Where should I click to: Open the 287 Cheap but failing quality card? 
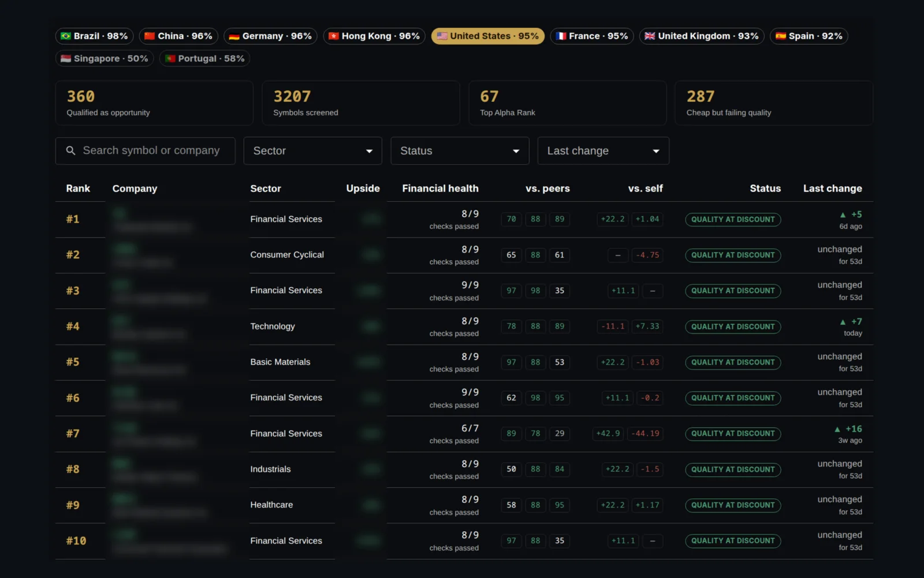click(x=774, y=103)
